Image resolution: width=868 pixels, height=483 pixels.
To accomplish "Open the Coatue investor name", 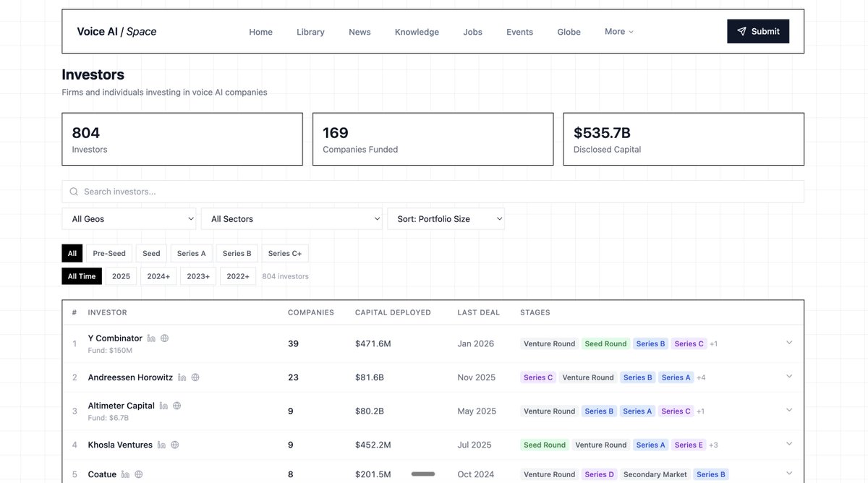I will pos(102,474).
